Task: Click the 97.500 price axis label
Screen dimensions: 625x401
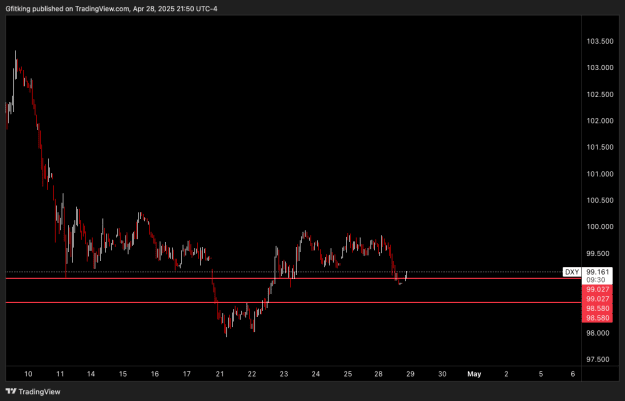Action: pos(597,359)
